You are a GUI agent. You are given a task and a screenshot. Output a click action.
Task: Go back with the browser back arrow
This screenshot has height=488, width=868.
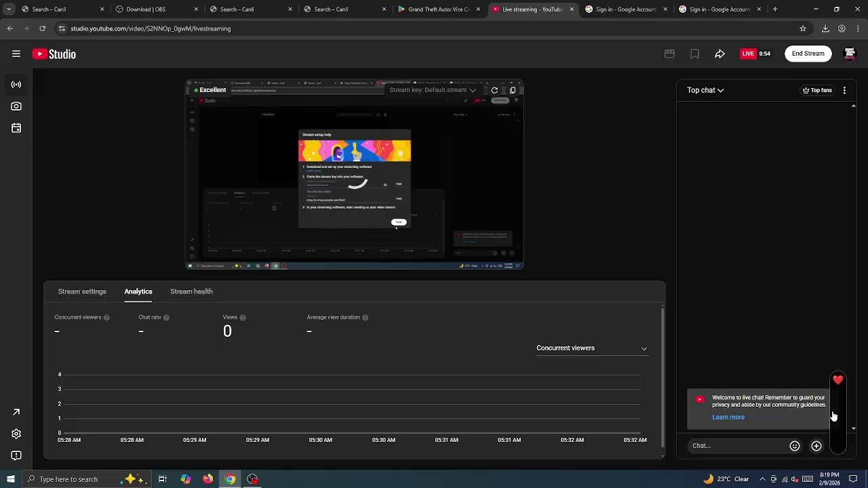coord(9,28)
